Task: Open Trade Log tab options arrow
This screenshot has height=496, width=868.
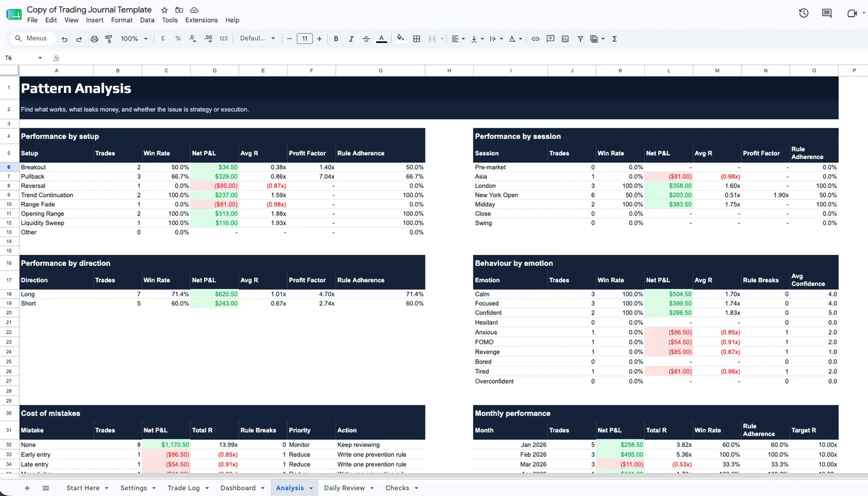Action: click(207, 489)
